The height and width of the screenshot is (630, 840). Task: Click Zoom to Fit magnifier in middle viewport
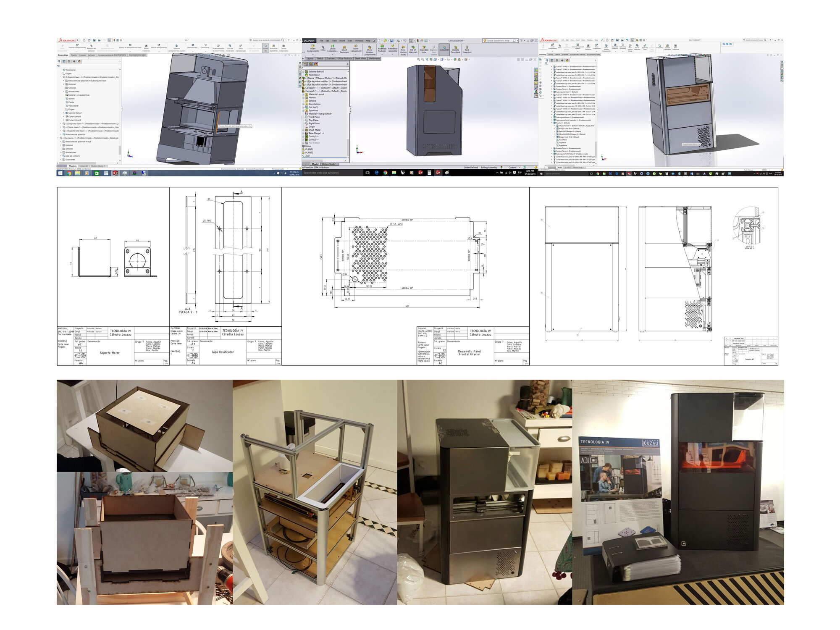pos(418,59)
